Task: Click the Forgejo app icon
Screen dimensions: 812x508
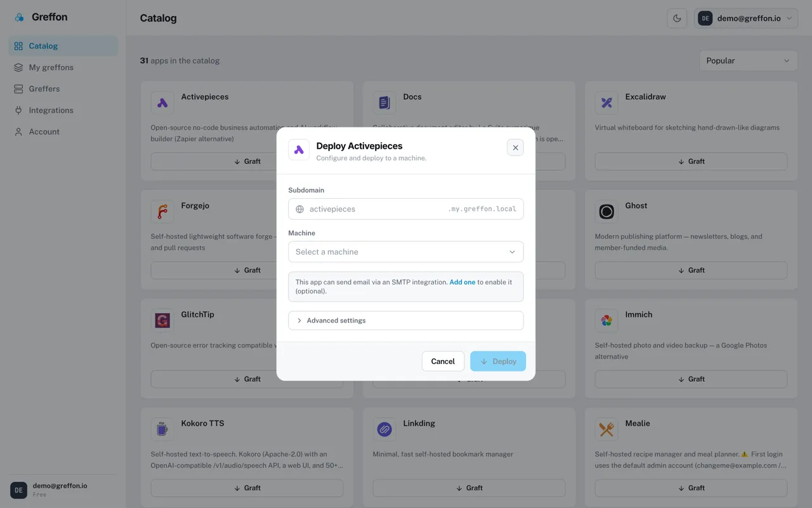Action: point(162,211)
